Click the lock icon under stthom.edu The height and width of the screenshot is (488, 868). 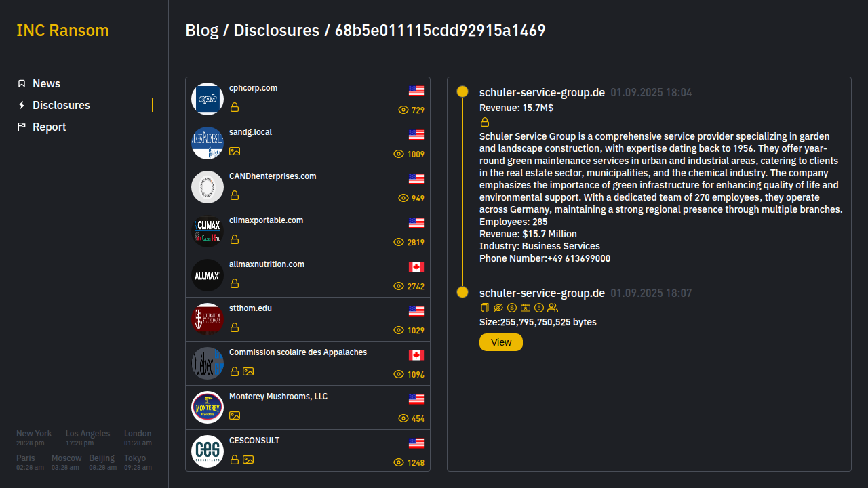(235, 327)
